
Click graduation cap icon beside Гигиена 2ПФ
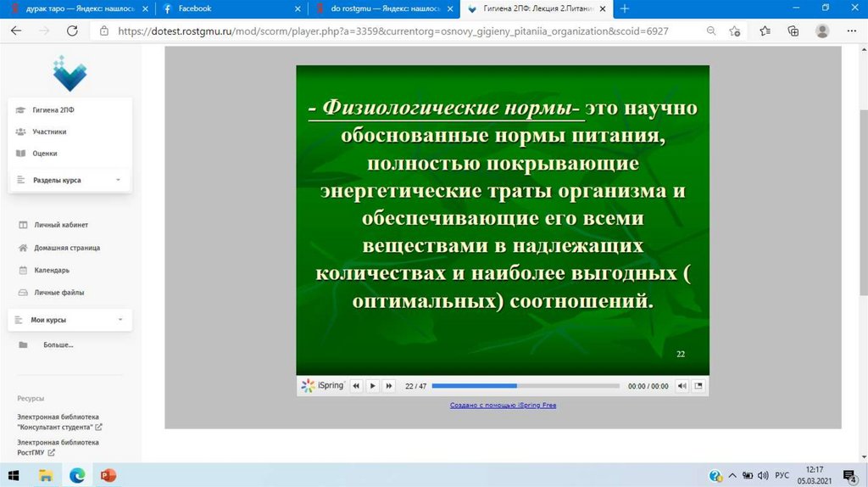pos(20,109)
